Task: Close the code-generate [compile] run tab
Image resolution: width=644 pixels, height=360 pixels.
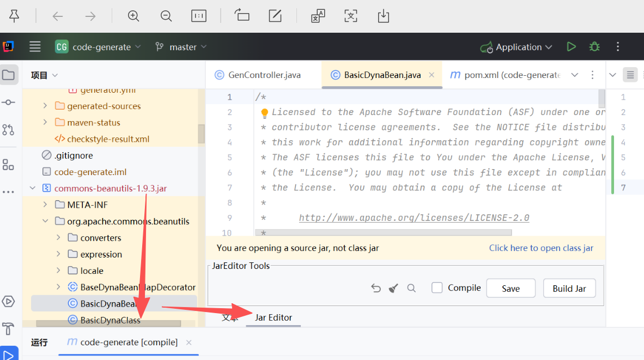Action: pyautogui.click(x=189, y=343)
